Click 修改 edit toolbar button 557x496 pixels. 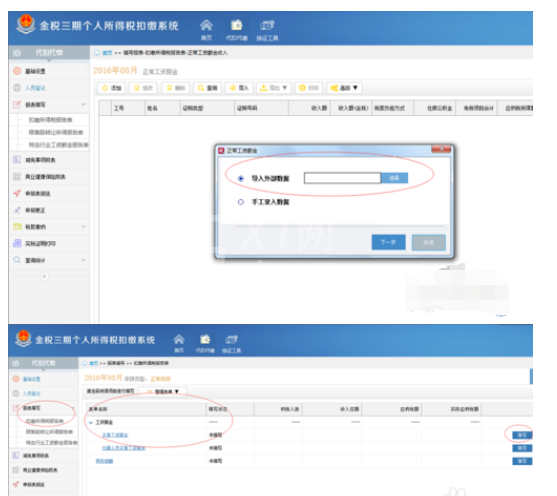click(x=144, y=88)
